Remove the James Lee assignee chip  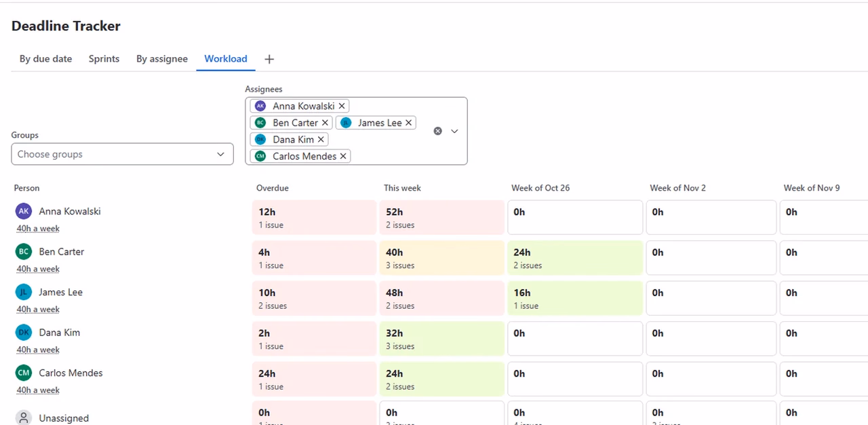(408, 123)
